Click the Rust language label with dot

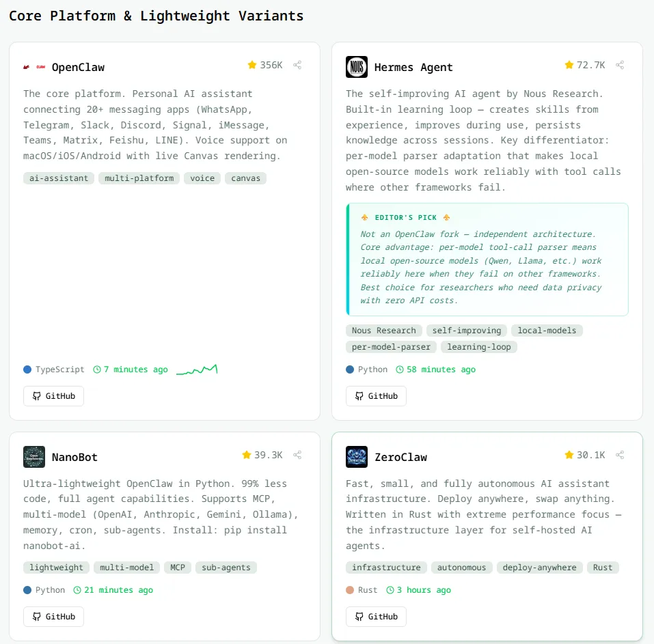point(362,590)
